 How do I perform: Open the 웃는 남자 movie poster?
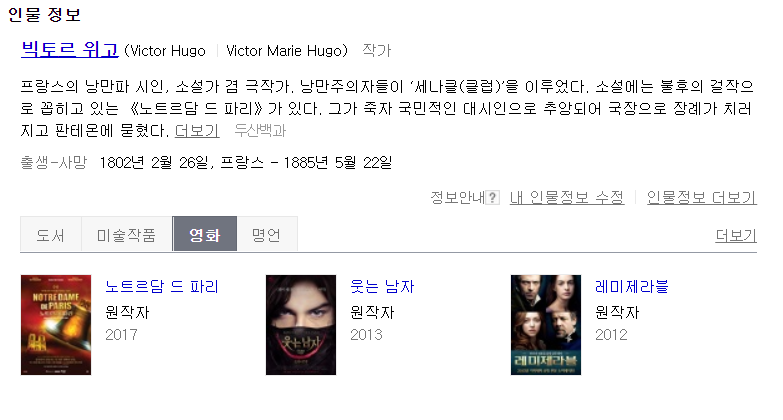click(x=301, y=325)
